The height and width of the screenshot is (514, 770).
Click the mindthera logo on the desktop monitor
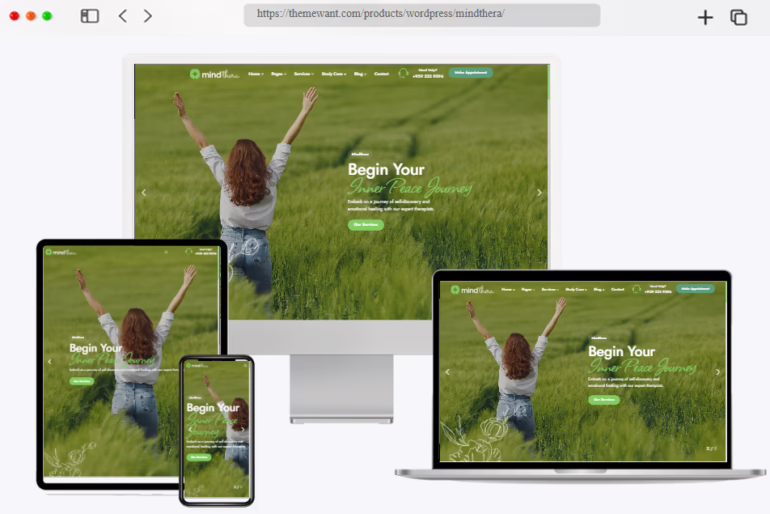(215, 74)
